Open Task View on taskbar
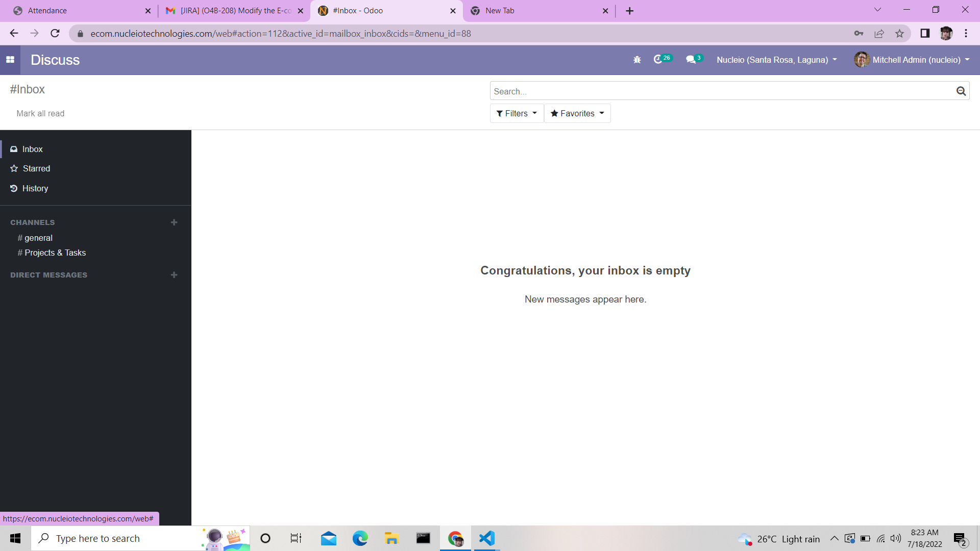The image size is (980, 551). (x=296, y=538)
